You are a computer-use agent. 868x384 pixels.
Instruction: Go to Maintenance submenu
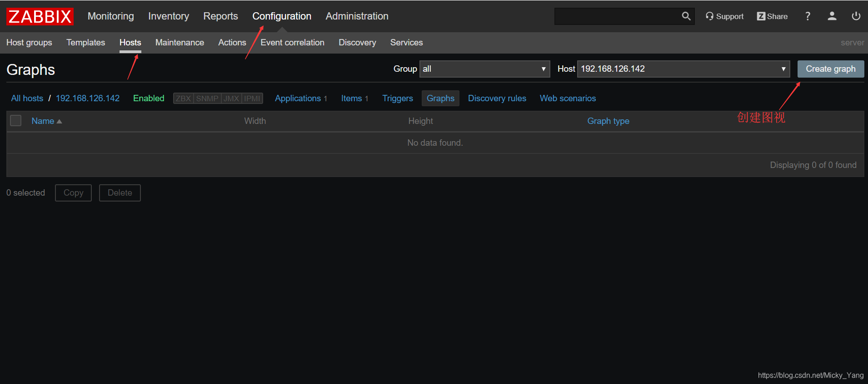point(180,43)
